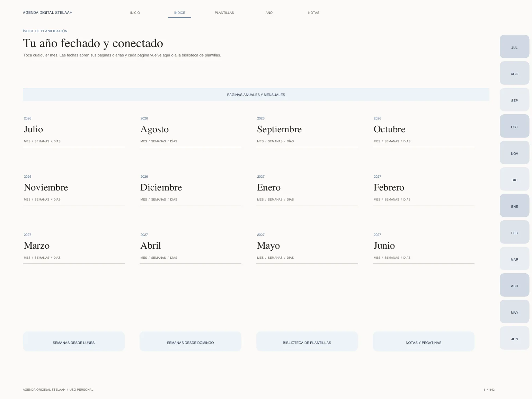Image resolution: width=532 pixels, height=399 pixels.
Task: Click the page counter 6 / 542
Action: click(489, 390)
